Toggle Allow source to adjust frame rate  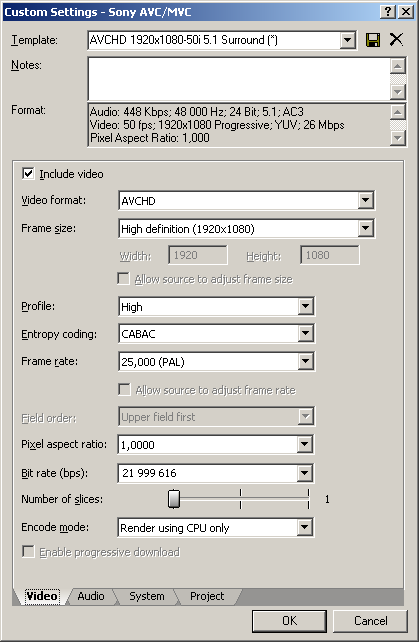tap(124, 389)
